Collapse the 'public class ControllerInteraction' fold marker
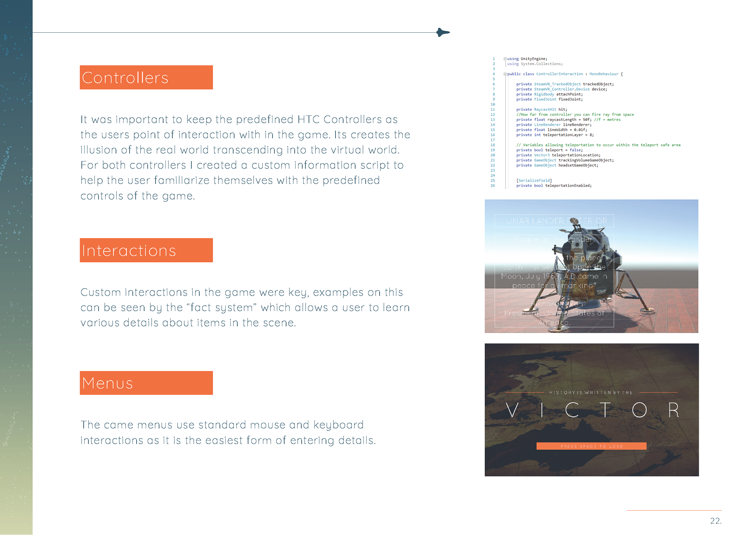 coord(505,74)
